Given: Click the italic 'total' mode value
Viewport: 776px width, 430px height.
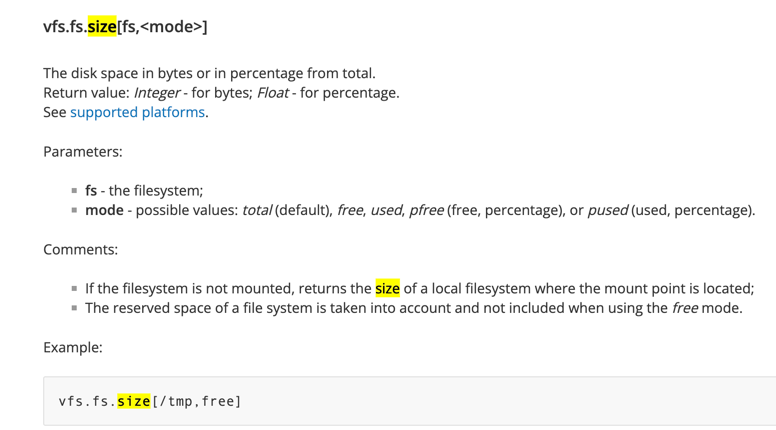Looking at the screenshot, I should (x=256, y=210).
